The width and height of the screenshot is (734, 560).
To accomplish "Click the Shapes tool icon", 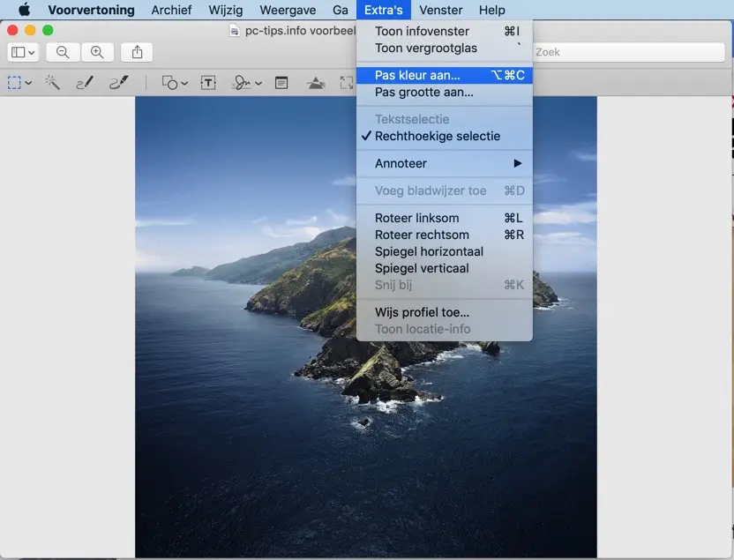I will [x=169, y=83].
